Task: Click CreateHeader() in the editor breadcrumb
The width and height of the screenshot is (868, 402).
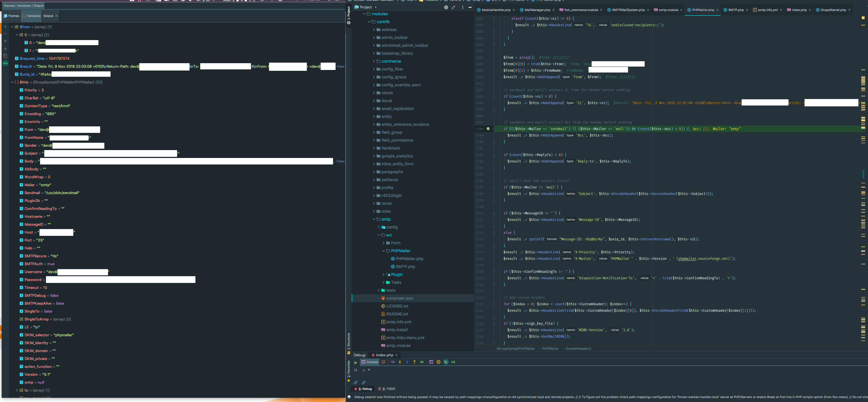Action: pyautogui.click(x=578, y=349)
